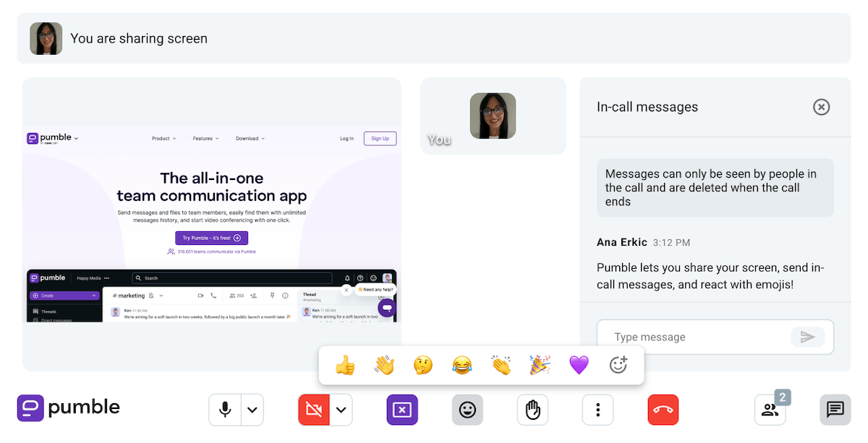Send the message with the paper plane icon
868x443 pixels.
tap(808, 337)
